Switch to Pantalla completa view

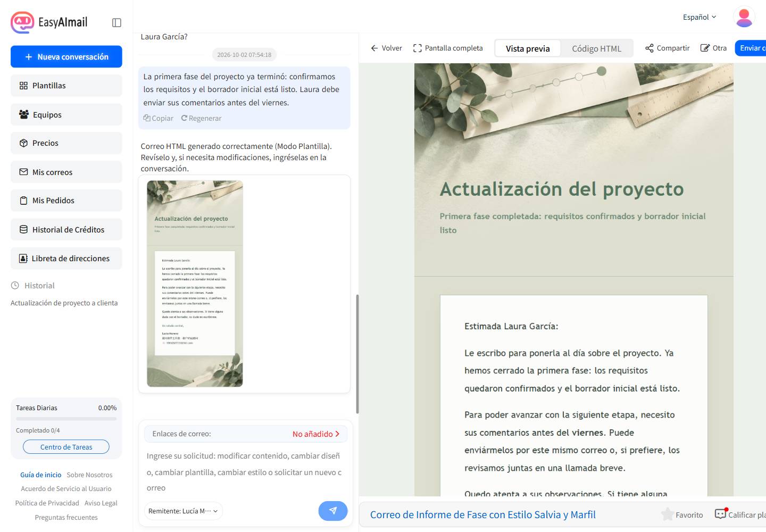point(448,48)
